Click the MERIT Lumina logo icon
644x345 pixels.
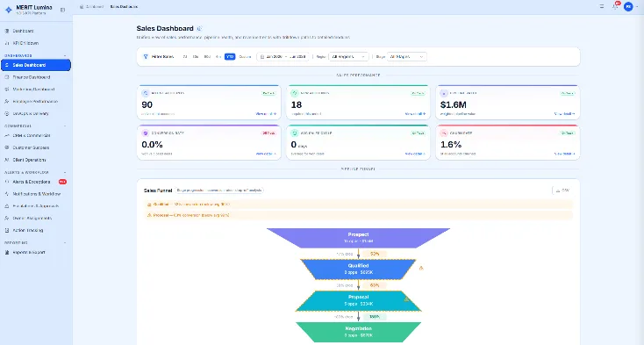[8, 10]
